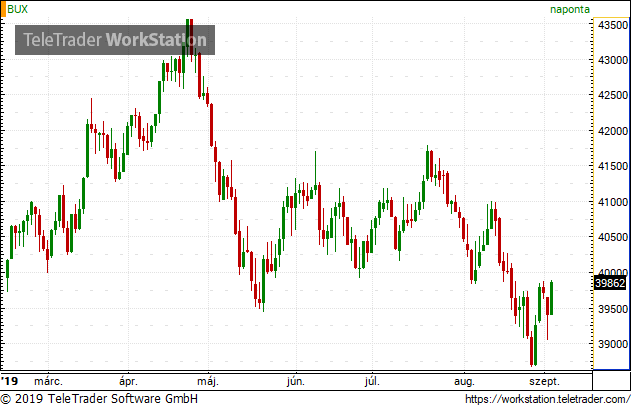631x408 pixels.
Task: Click the 39000 price axis label
Action: 613,344
